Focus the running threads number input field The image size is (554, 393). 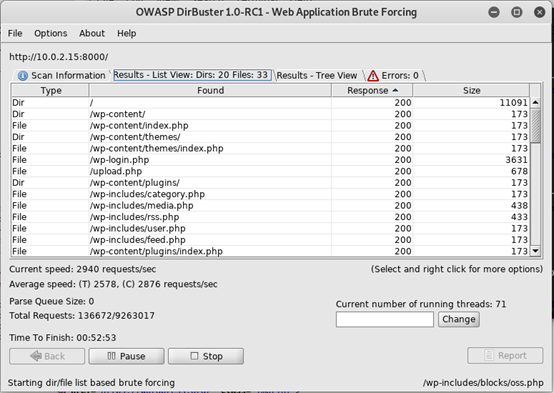coord(385,319)
